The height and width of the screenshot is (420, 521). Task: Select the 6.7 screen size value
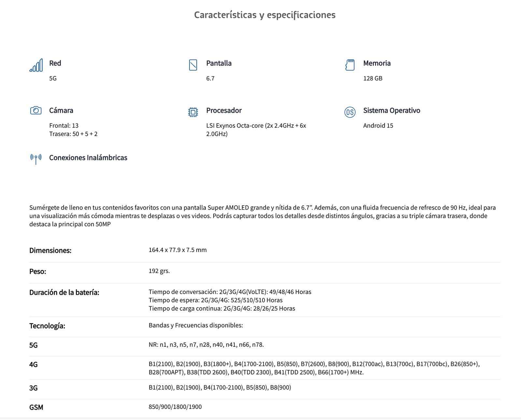click(x=210, y=78)
